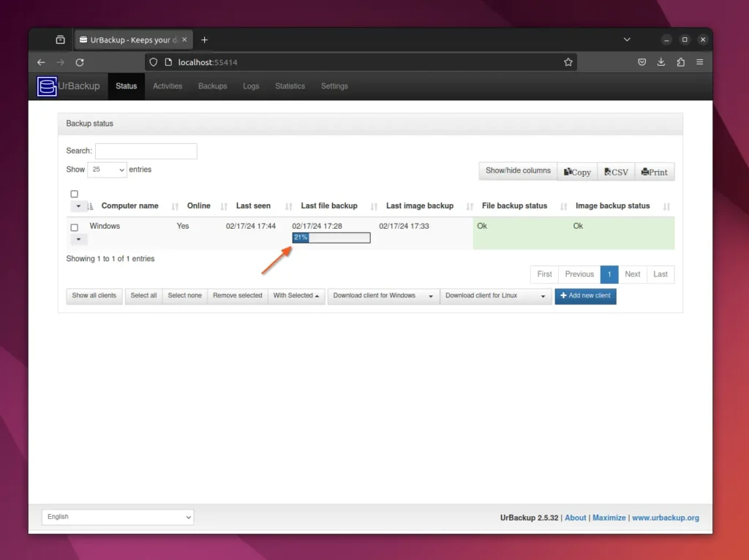Sort by Computer name column

tap(130, 205)
